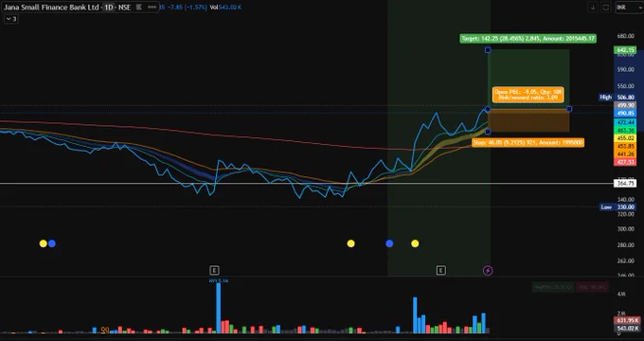Select the stop-level handle at the position's bottom left
Screen dimensions: 644x341
point(488,132)
